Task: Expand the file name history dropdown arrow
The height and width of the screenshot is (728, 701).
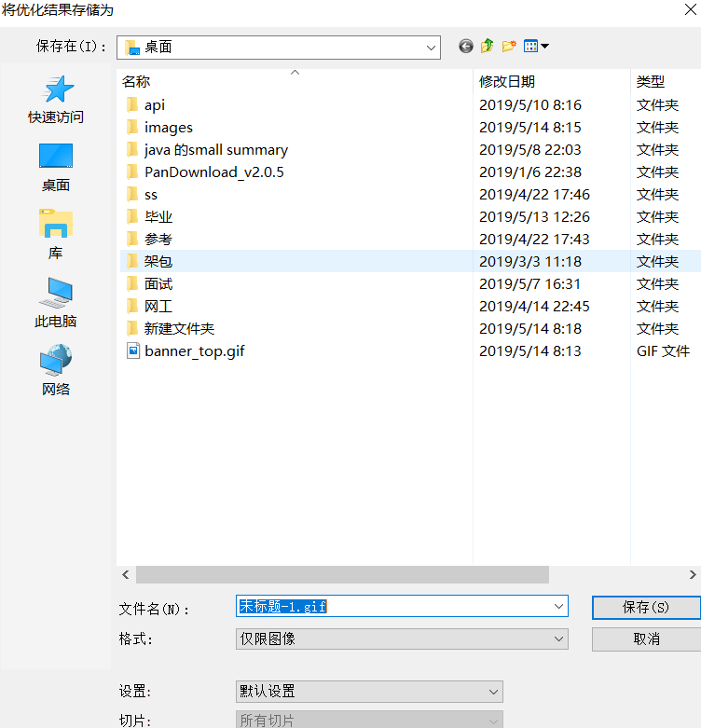Action: [558, 607]
